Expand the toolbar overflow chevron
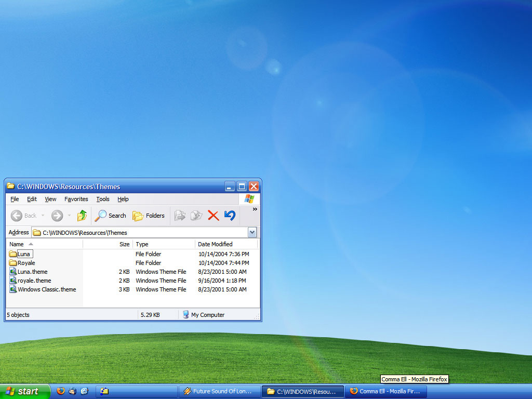 255,209
